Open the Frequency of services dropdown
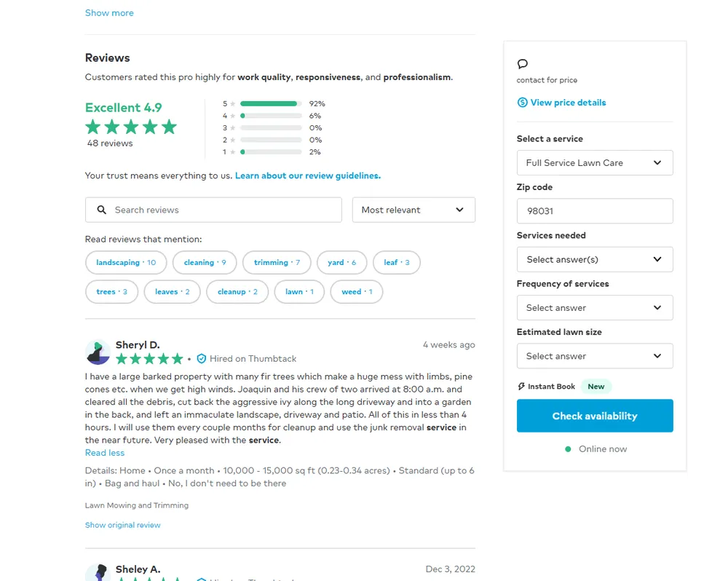This screenshot has height=581, width=728. click(594, 308)
